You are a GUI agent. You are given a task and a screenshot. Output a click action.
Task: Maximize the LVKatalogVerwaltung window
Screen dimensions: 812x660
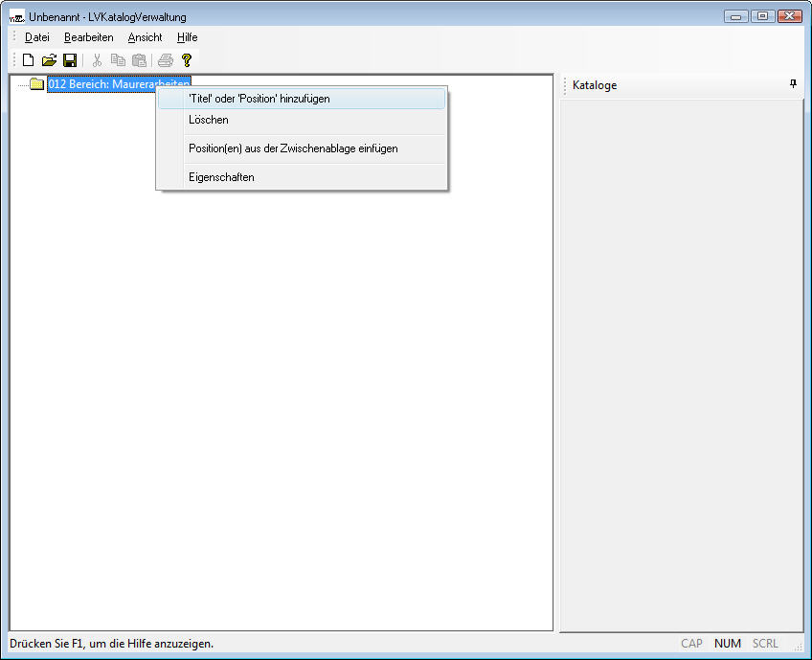click(762, 16)
